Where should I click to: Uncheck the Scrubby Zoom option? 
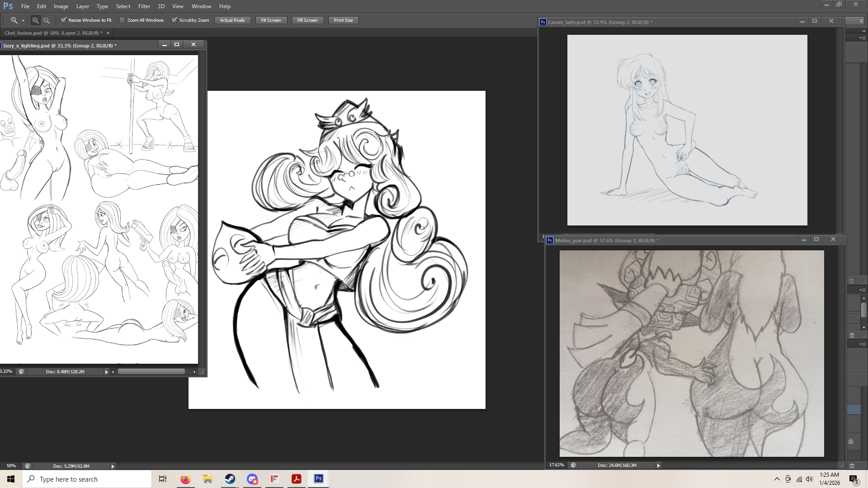175,20
